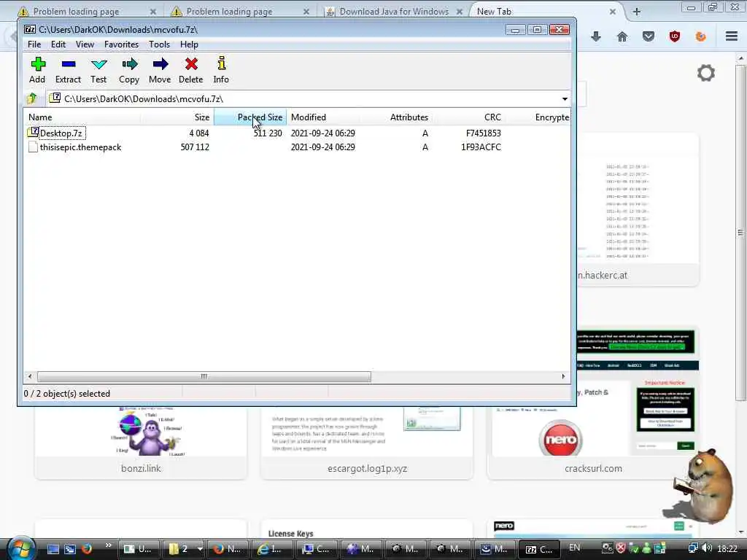Screen dimensions: 747x560
Task: Open the File menu
Action: [x=34, y=44]
